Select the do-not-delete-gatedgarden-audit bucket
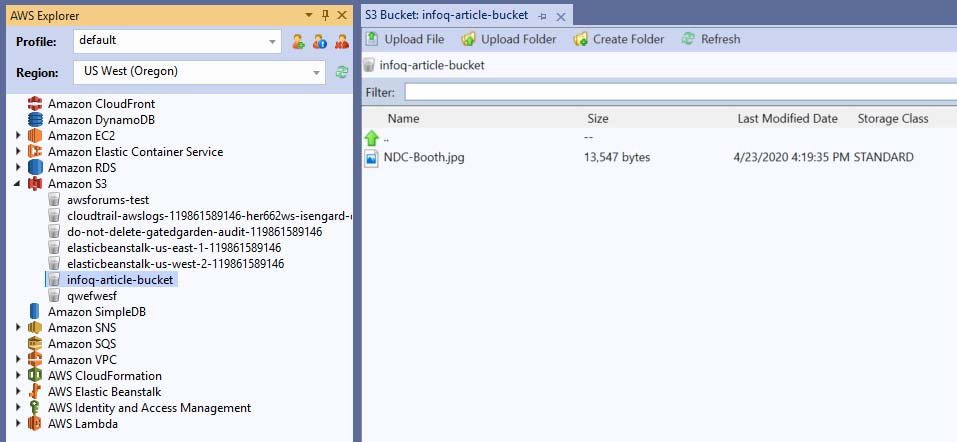Viewport: 957px width, 442px height. click(x=195, y=232)
